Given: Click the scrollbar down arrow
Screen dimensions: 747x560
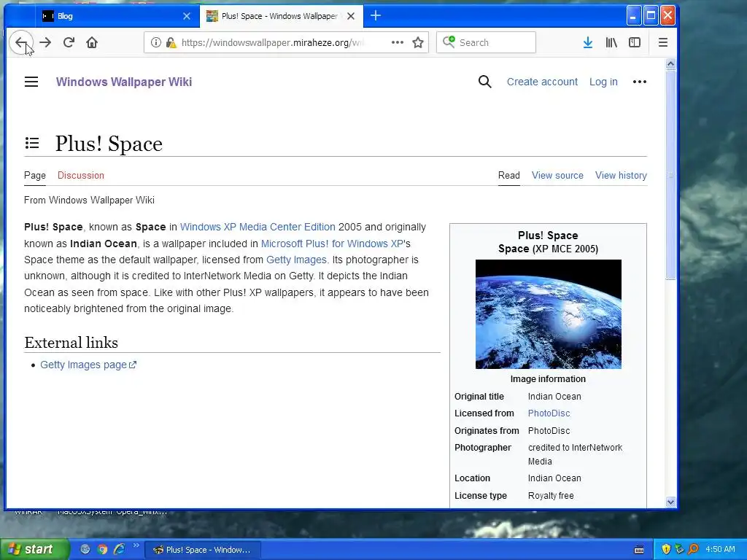Looking at the screenshot, I should pyautogui.click(x=671, y=502).
